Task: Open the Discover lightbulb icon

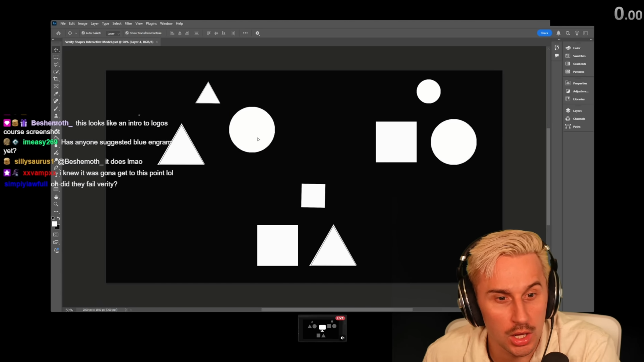Action: coord(577,33)
